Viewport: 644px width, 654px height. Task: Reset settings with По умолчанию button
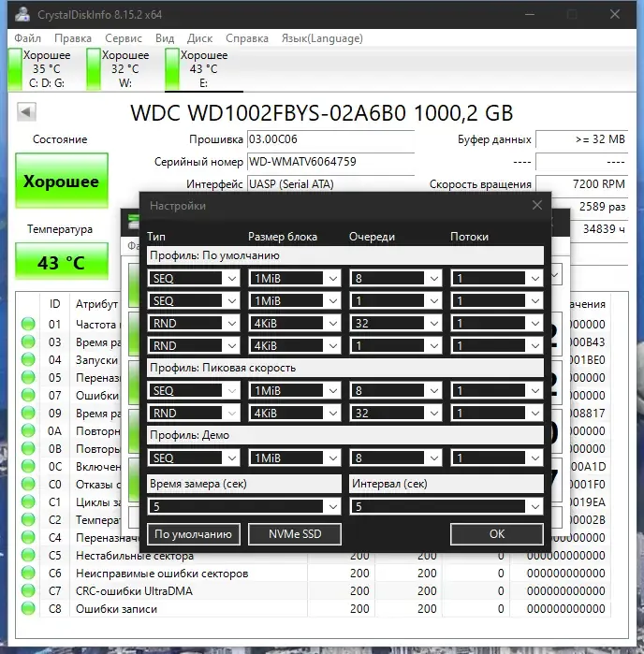(x=194, y=534)
